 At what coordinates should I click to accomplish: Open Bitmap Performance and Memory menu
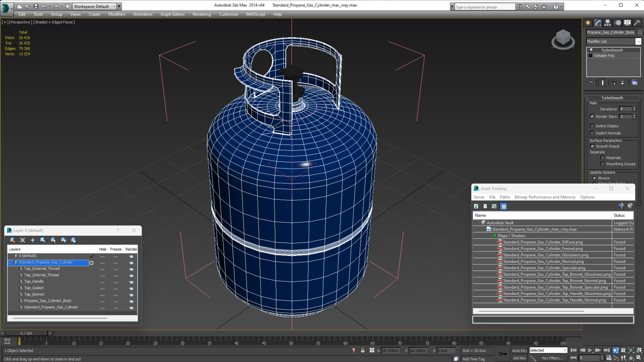(x=545, y=197)
